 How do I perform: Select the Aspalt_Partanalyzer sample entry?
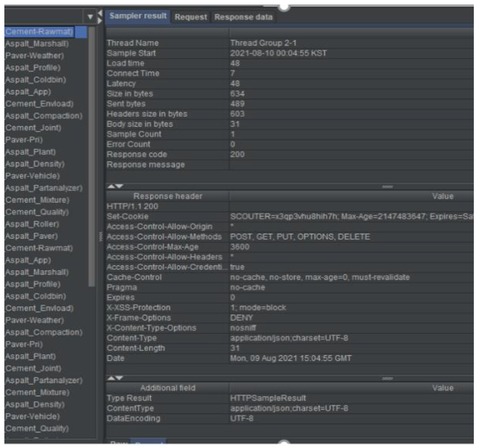point(44,188)
